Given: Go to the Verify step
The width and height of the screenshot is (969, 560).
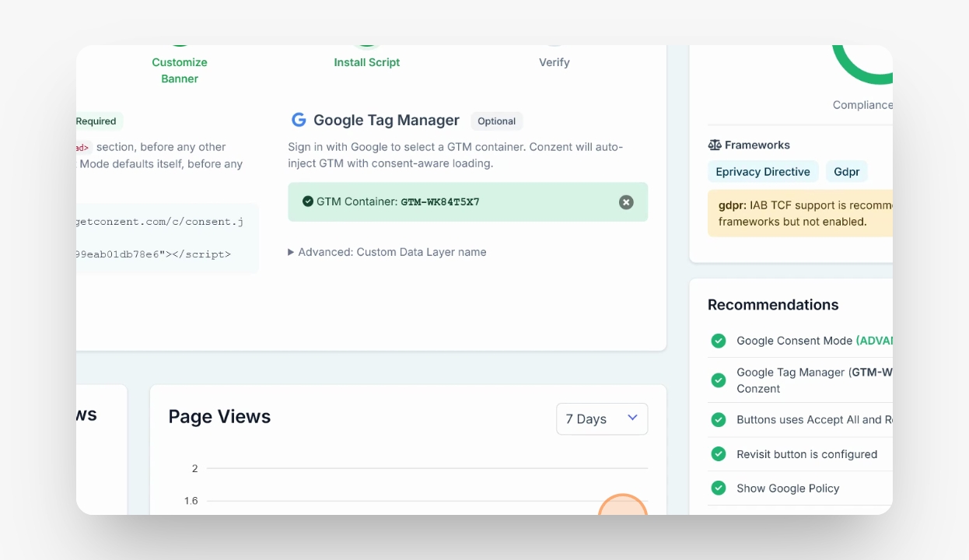Looking at the screenshot, I should click(x=554, y=62).
